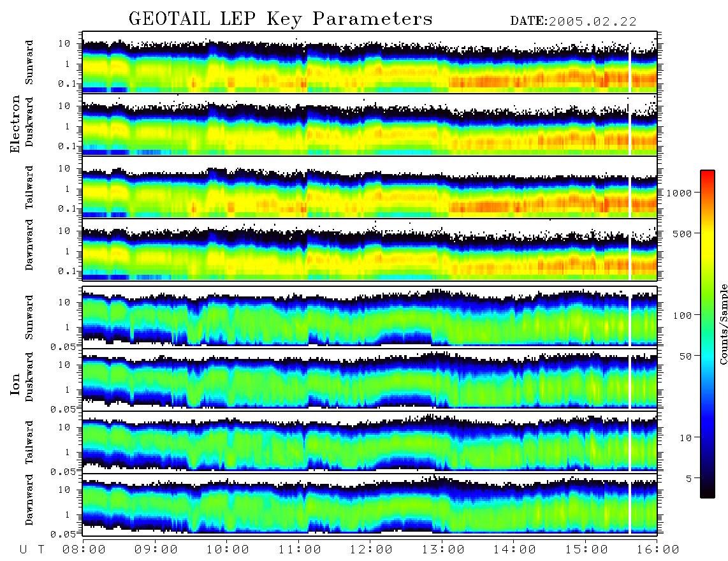Click the 12:00 time tick label
The width and height of the screenshot is (728, 561).
click(371, 550)
